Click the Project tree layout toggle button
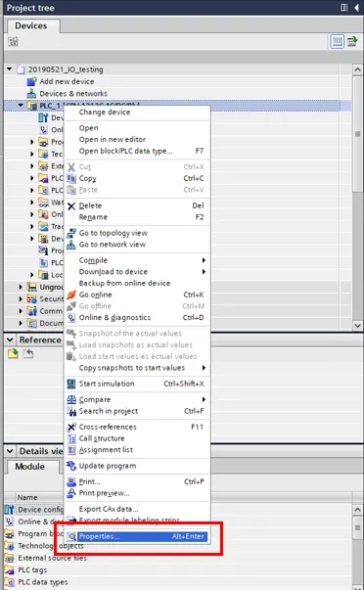This screenshot has width=364, height=590. pyautogui.click(x=344, y=8)
